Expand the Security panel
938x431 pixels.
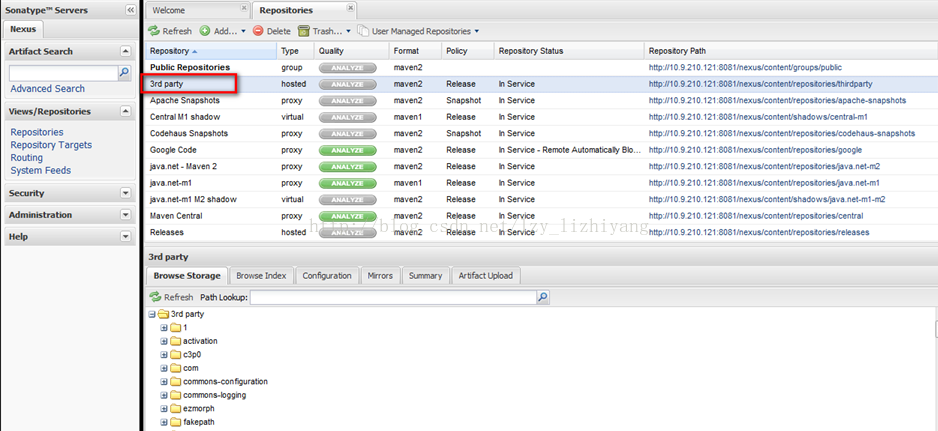click(125, 193)
